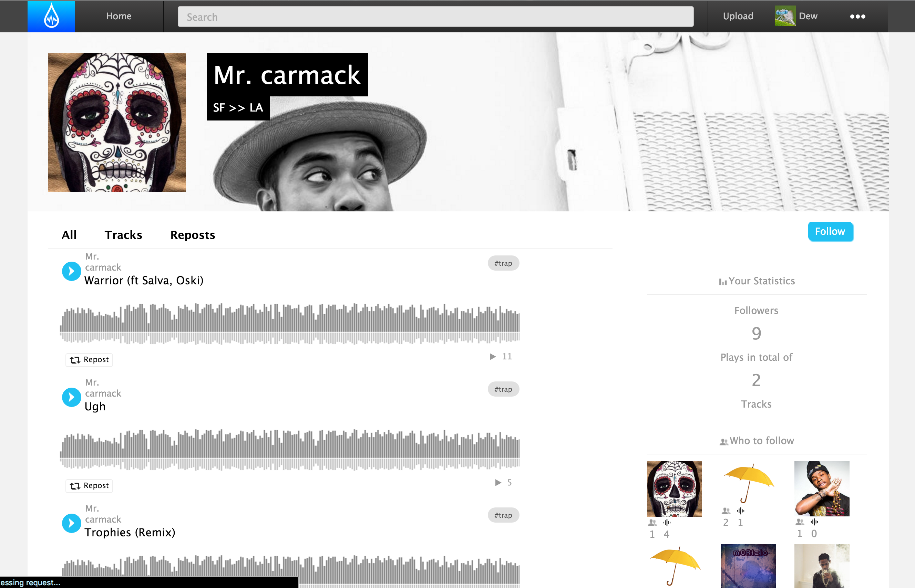Open the Upload page
Viewport: 915px width, 588px height.
click(x=738, y=16)
